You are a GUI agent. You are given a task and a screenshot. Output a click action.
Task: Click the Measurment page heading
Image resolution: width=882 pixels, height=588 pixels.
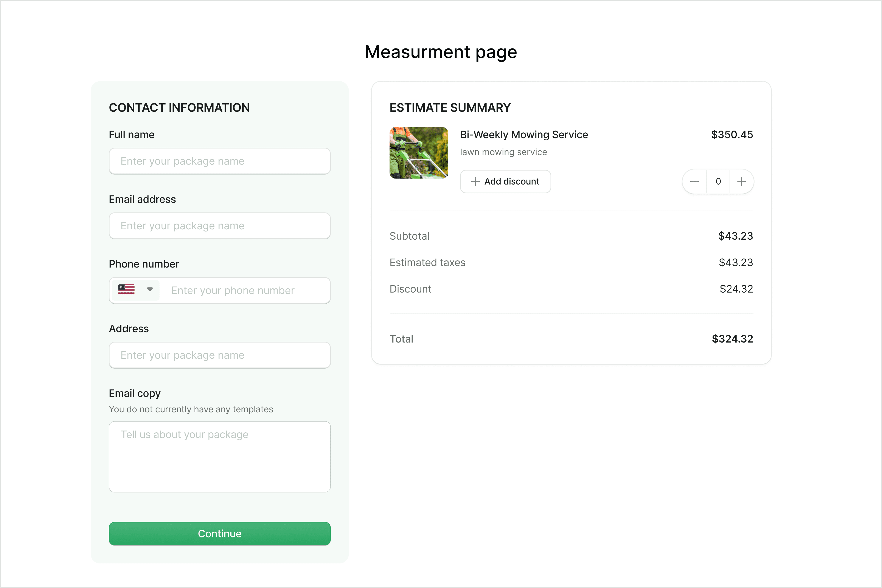tap(441, 52)
